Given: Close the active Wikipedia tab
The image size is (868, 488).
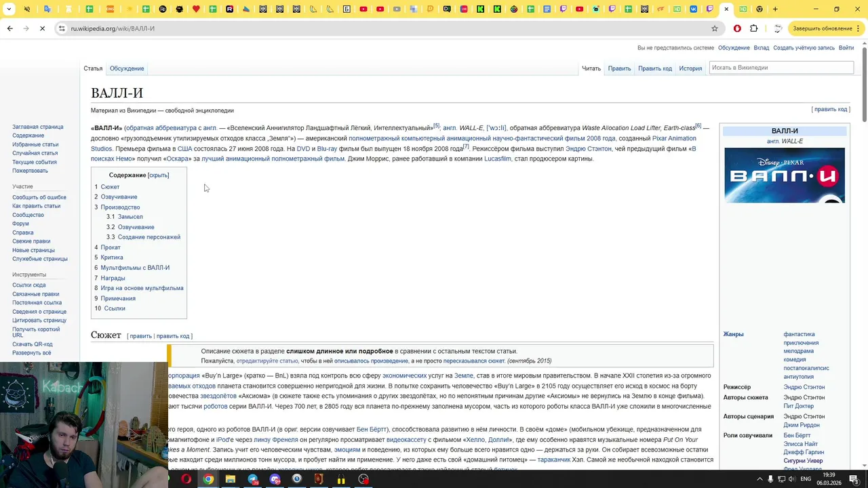Looking at the screenshot, I should pyautogui.click(x=726, y=9).
